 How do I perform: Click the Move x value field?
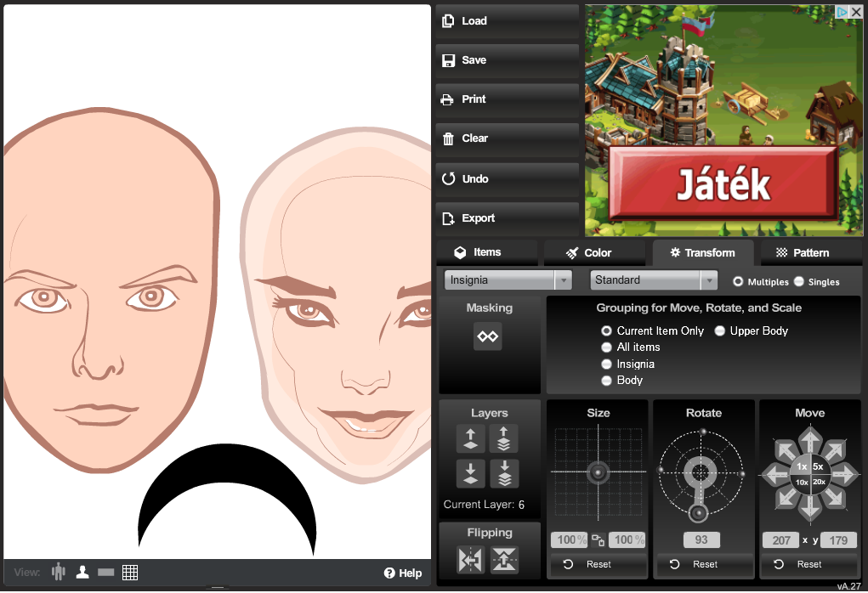click(781, 540)
